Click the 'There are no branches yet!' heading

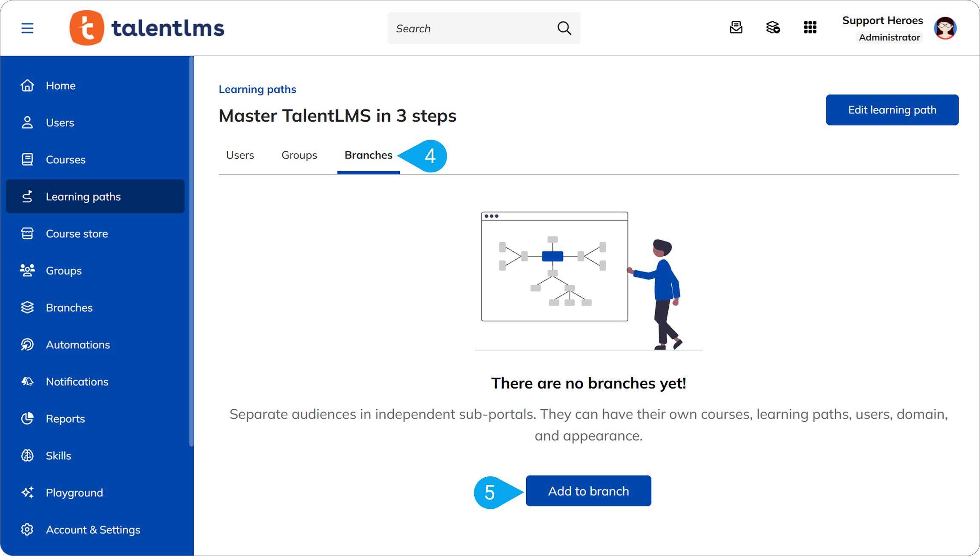tap(589, 383)
